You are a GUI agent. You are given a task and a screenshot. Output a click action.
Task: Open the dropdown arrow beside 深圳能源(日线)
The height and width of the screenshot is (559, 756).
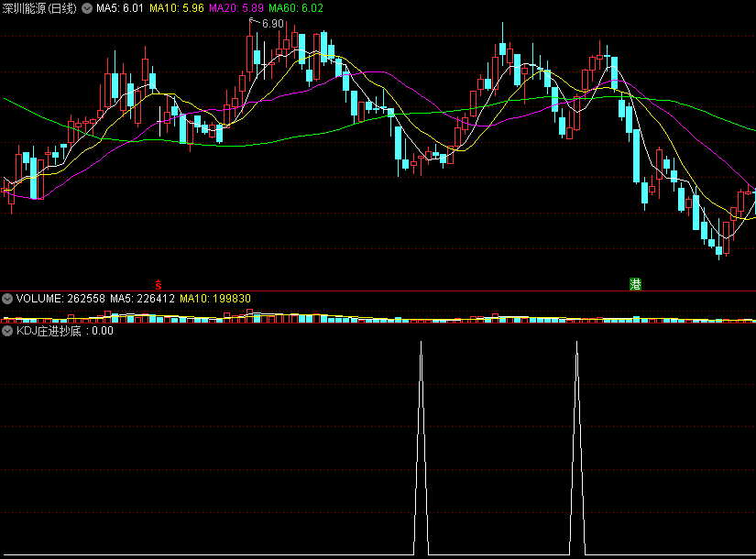pos(87,8)
